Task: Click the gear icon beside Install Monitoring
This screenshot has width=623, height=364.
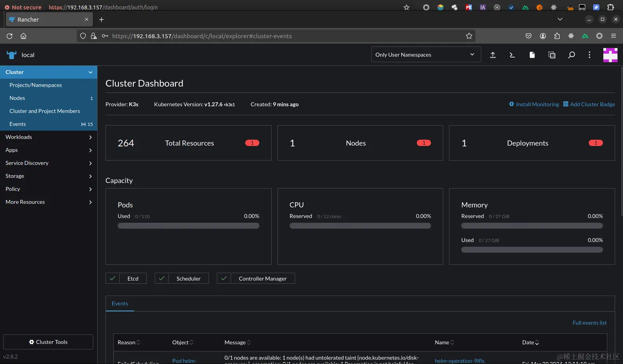Action: pyautogui.click(x=512, y=104)
